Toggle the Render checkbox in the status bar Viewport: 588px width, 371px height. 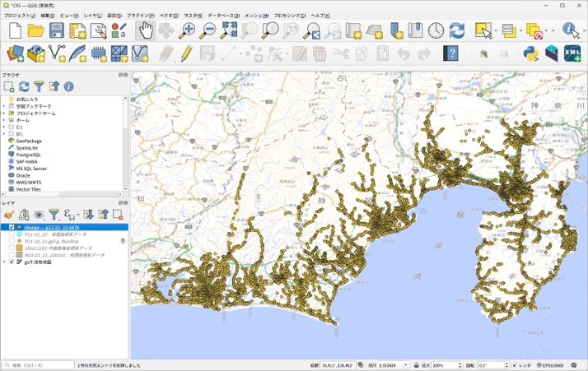point(514,365)
